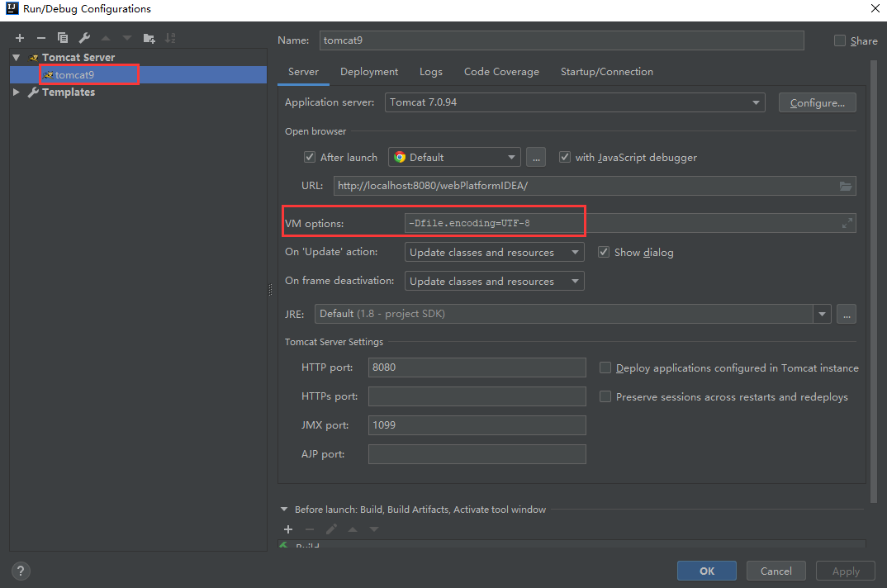Click the OK button
This screenshot has width=887, height=588.
[x=707, y=571]
